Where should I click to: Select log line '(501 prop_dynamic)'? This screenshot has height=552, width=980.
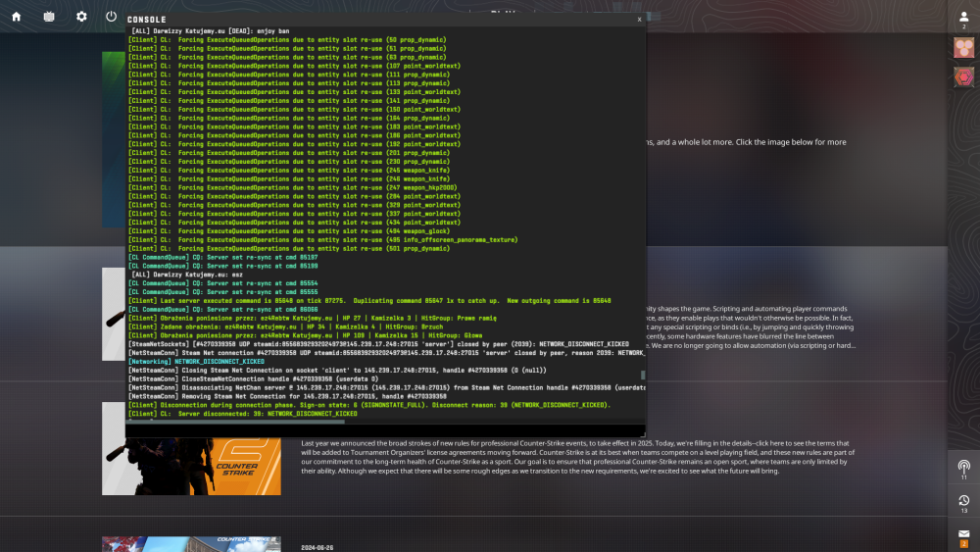coord(289,249)
